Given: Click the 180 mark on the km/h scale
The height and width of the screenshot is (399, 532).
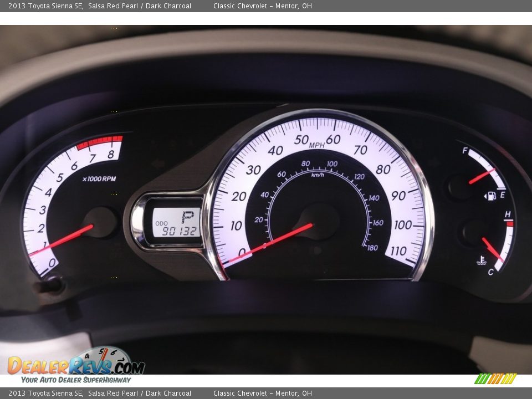Looking at the screenshot, I should pos(372,248).
